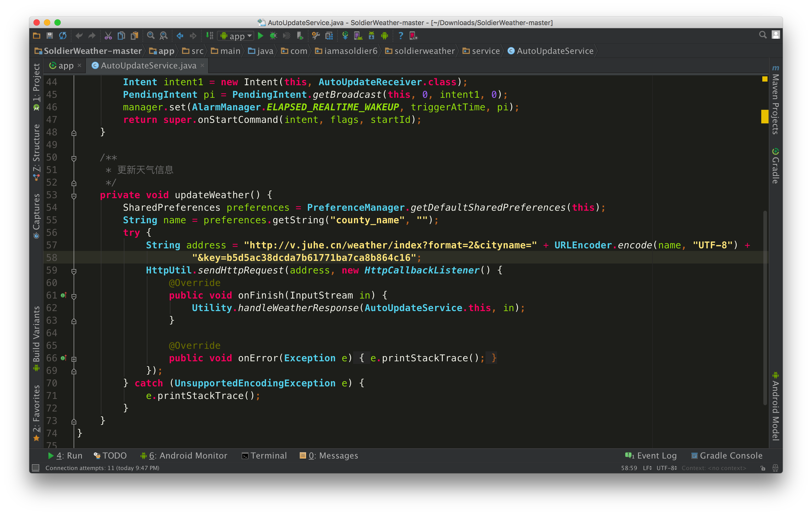
Task: Run the app with green play button
Action: pos(260,36)
